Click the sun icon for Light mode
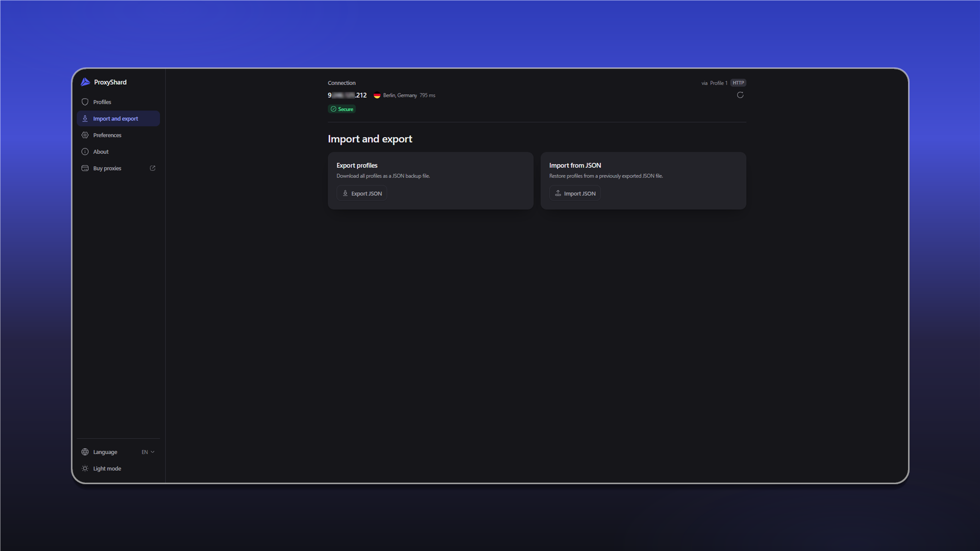The image size is (980, 551). pyautogui.click(x=85, y=468)
